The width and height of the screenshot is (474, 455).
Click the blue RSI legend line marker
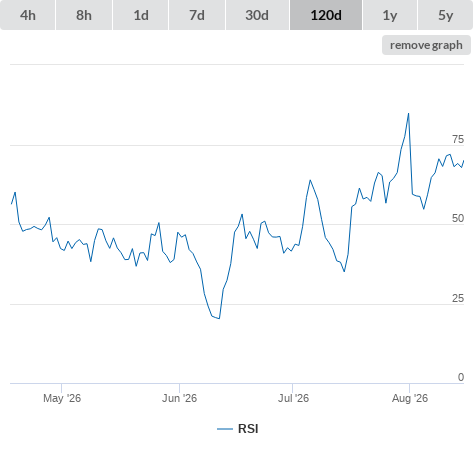[225, 429]
